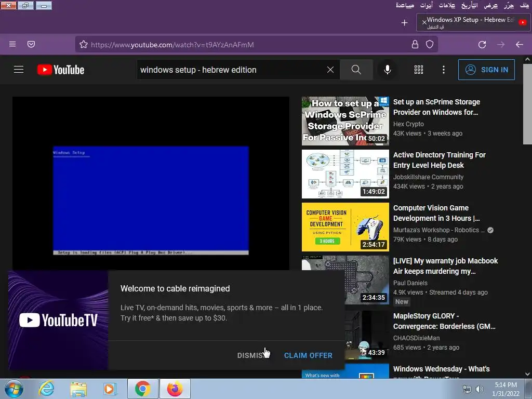Open the History menu (التأريخ)
Viewport: 532px width, 399px height.
click(470, 5)
